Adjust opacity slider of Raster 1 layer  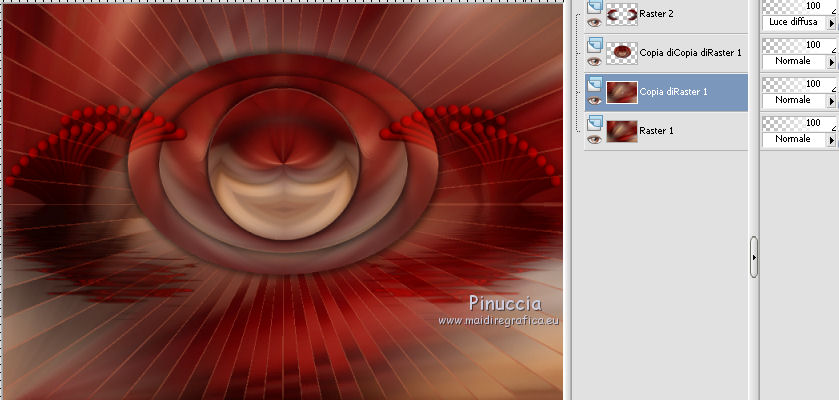(x=799, y=124)
